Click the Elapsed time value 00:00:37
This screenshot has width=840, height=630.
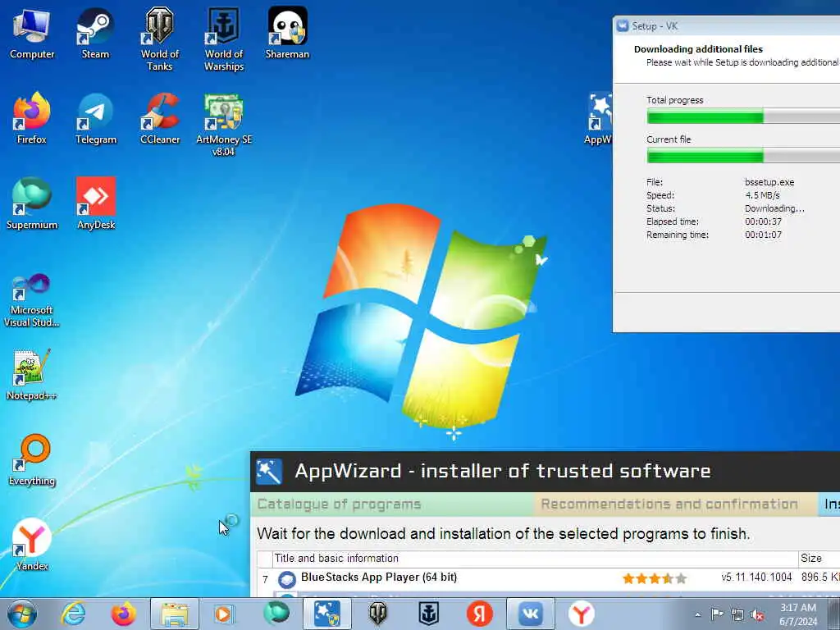(x=763, y=221)
